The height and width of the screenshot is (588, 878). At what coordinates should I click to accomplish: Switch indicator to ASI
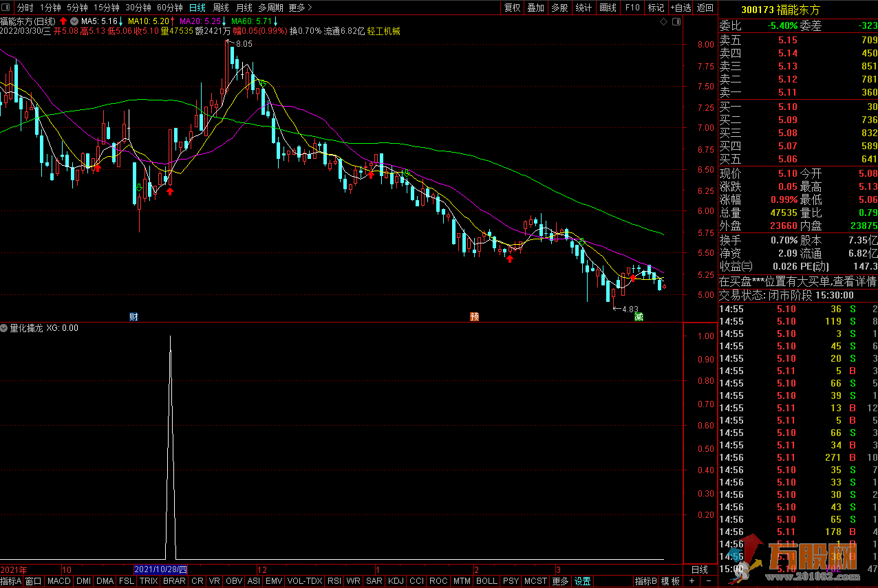click(254, 581)
